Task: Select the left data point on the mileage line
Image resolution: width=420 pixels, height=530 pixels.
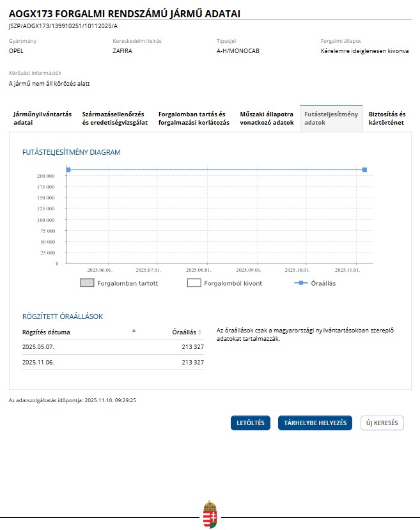Action: click(x=68, y=169)
